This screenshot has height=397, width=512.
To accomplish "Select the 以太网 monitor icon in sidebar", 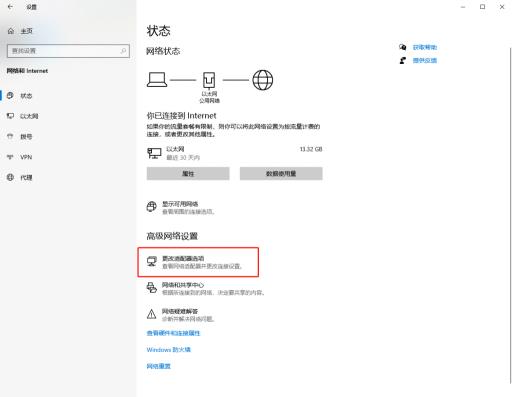I will (10, 116).
